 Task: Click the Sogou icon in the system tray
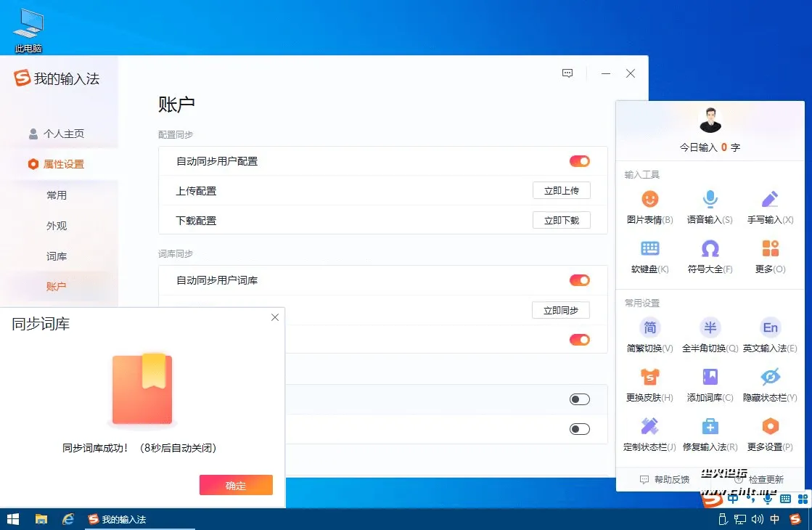coord(795,519)
